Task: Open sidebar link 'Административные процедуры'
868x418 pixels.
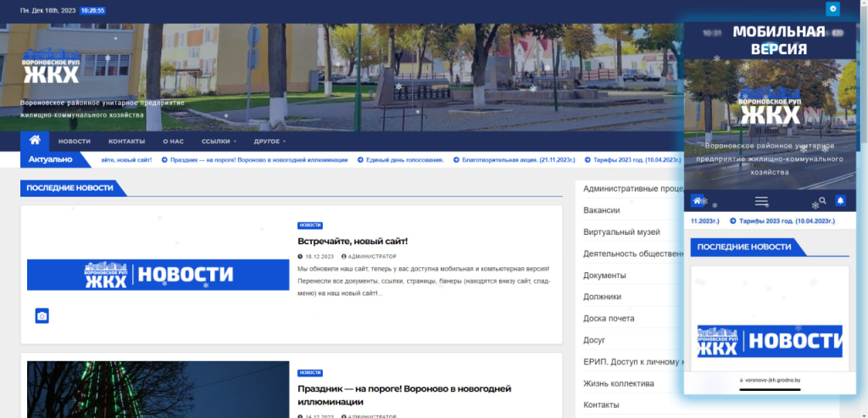Action: [633, 189]
